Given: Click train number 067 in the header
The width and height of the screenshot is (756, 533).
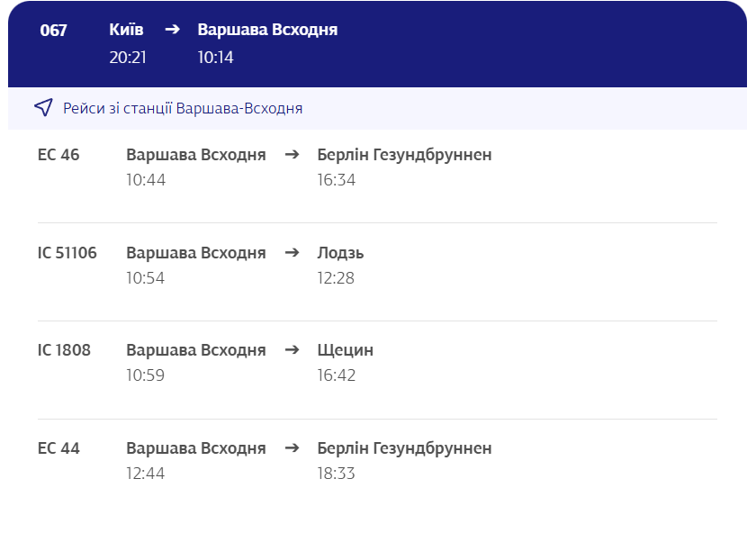Looking at the screenshot, I should coord(53,30).
